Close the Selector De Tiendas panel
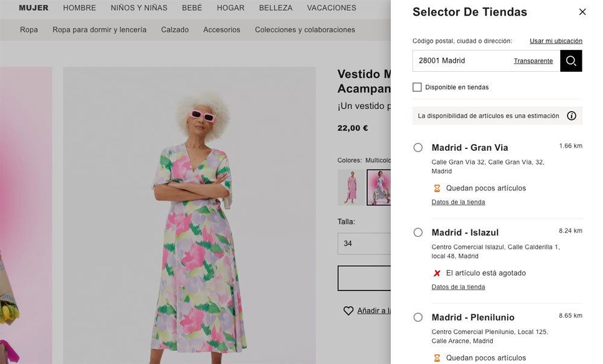 [581, 11]
